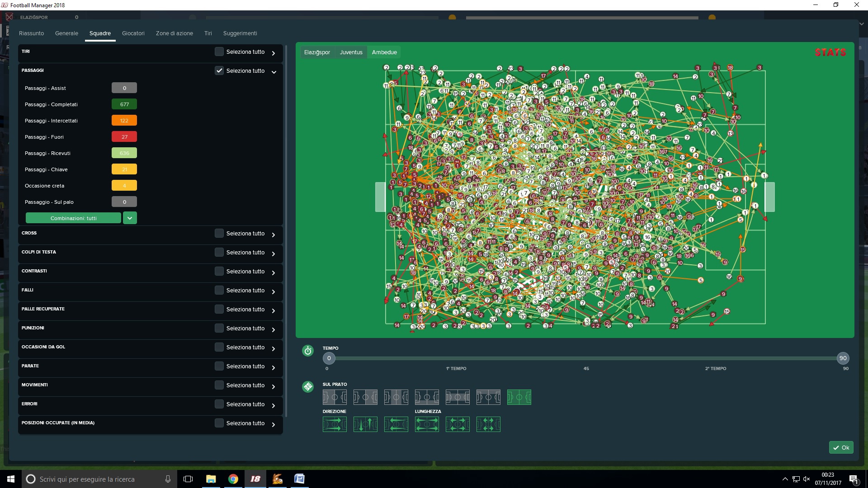868x488 pixels.
Task: Switch to the Suggerimenti tab
Action: (240, 33)
